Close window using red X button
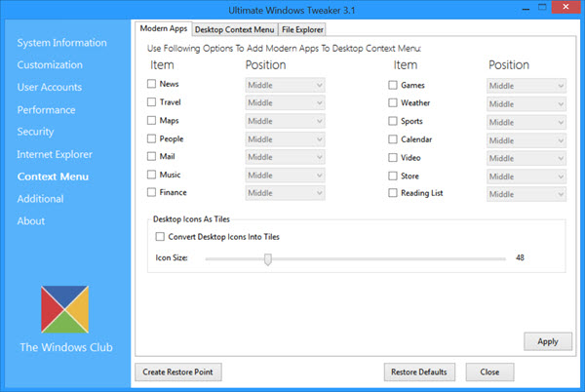585x392 pixels. click(x=565, y=7)
